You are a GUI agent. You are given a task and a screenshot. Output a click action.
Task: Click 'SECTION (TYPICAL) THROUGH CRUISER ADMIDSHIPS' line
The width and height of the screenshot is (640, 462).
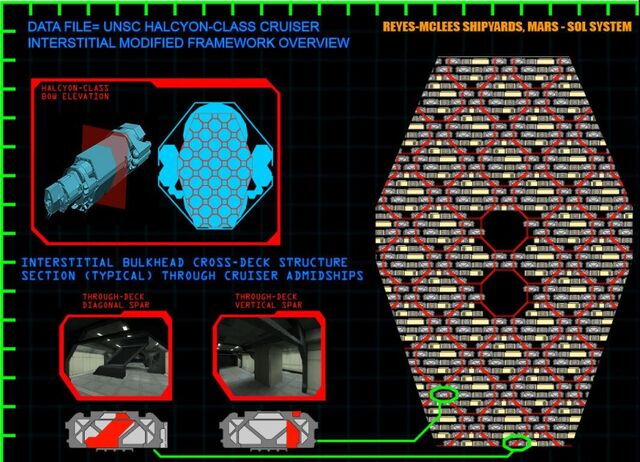(x=192, y=276)
